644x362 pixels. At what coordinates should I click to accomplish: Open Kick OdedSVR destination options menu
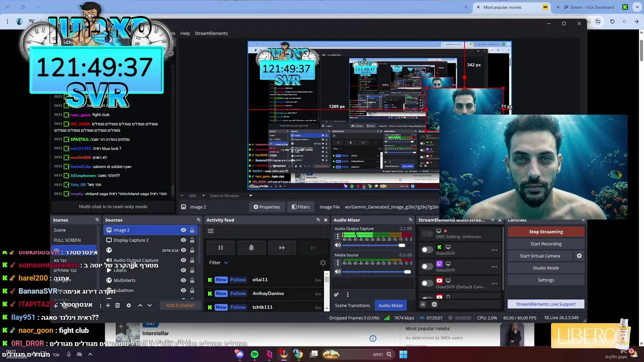tap(494, 250)
